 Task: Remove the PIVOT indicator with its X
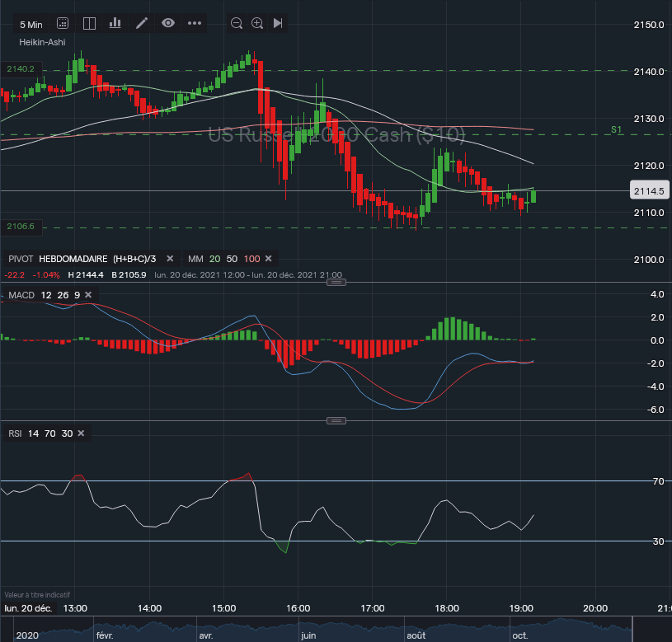pyautogui.click(x=172, y=259)
